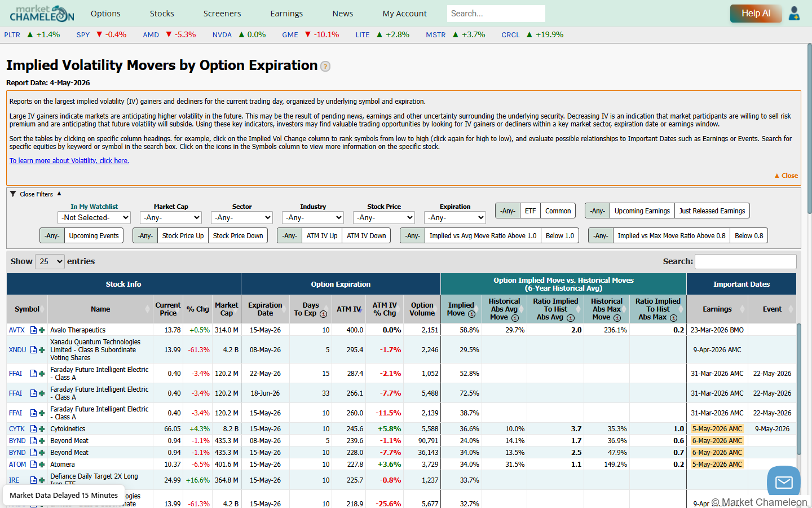Open the document icon in the IRE row
This screenshot has width=812, height=508.
pos(33,480)
